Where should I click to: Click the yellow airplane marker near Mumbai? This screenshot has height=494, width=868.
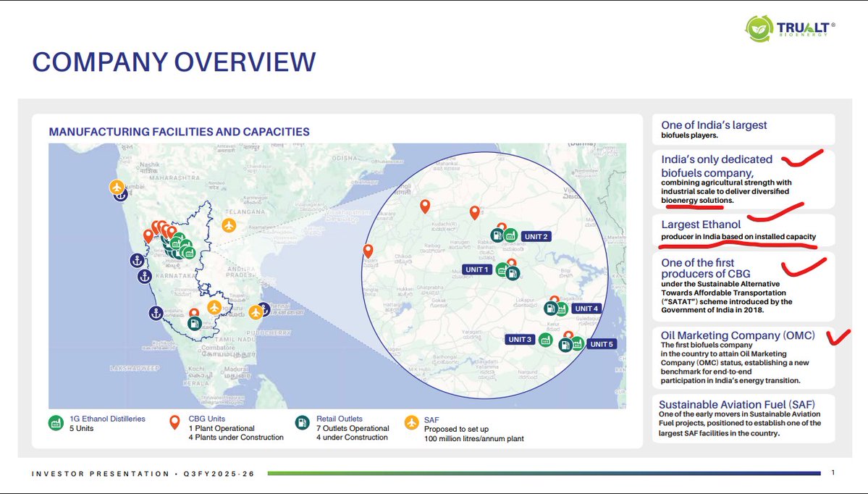click(117, 187)
